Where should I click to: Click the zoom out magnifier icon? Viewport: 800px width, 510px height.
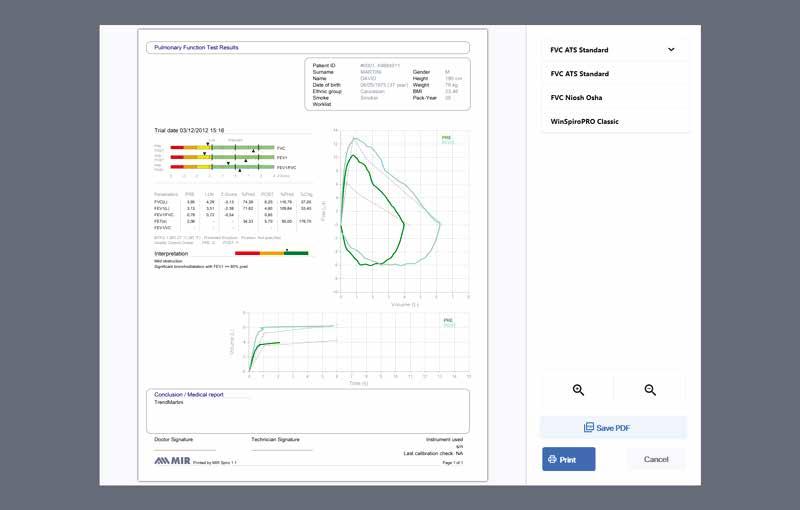[650, 390]
